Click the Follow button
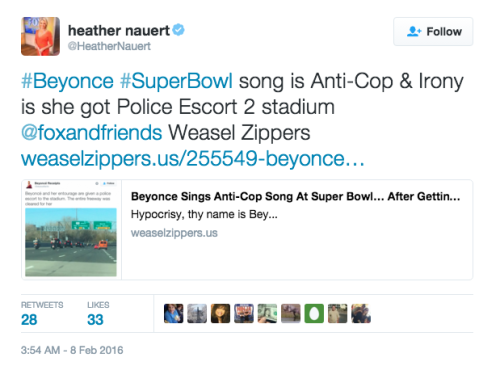The image size is (500, 366). tap(433, 32)
